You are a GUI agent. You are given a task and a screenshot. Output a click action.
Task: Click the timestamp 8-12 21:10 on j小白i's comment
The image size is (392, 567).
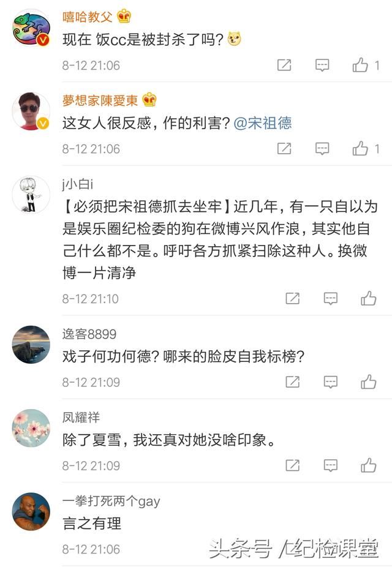[91, 299]
